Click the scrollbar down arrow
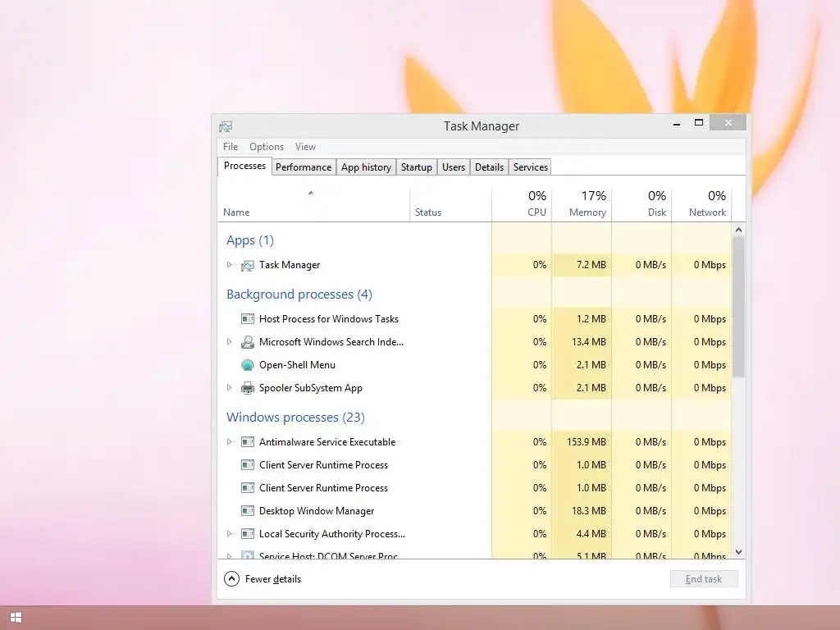The width and height of the screenshot is (840, 630). pyautogui.click(x=739, y=552)
